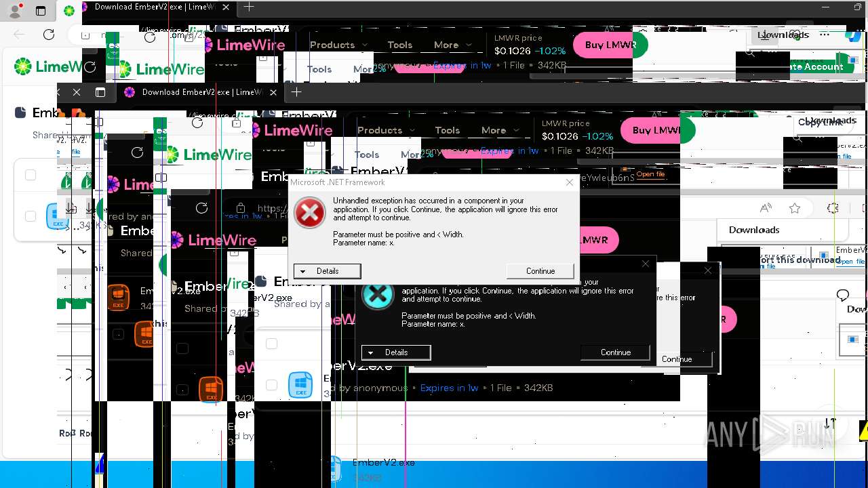Viewport: 868px width, 488px height.
Task: Expand Products dropdown in second window's LimeWire header
Action: tap(386, 130)
